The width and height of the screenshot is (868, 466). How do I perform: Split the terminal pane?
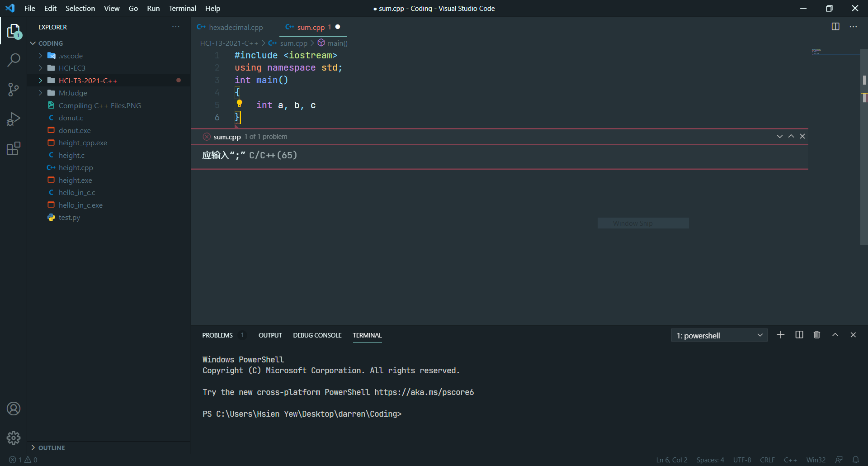pos(798,335)
